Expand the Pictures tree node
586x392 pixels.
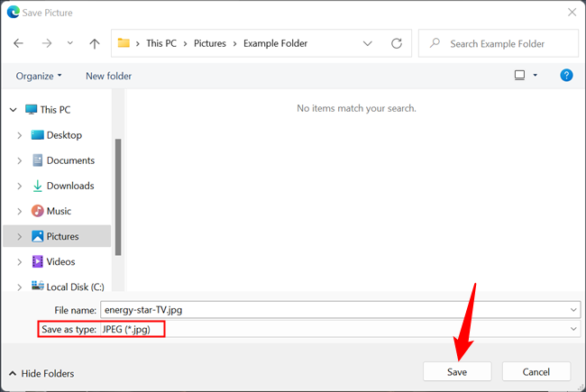(20, 236)
